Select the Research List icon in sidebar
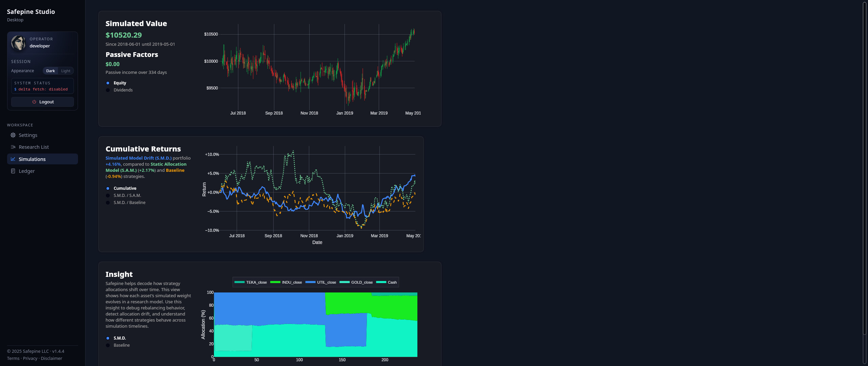 tap(13, 147)
